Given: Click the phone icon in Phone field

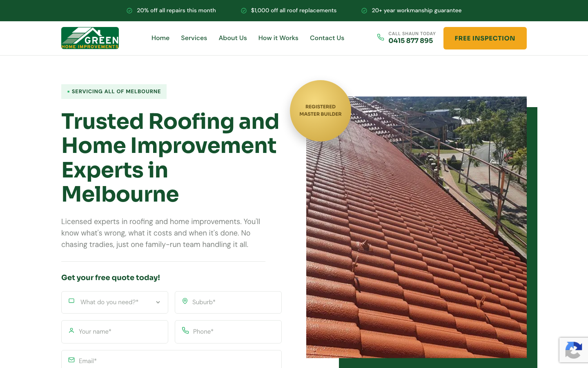Looking at the screenshot, I should 185,330.
